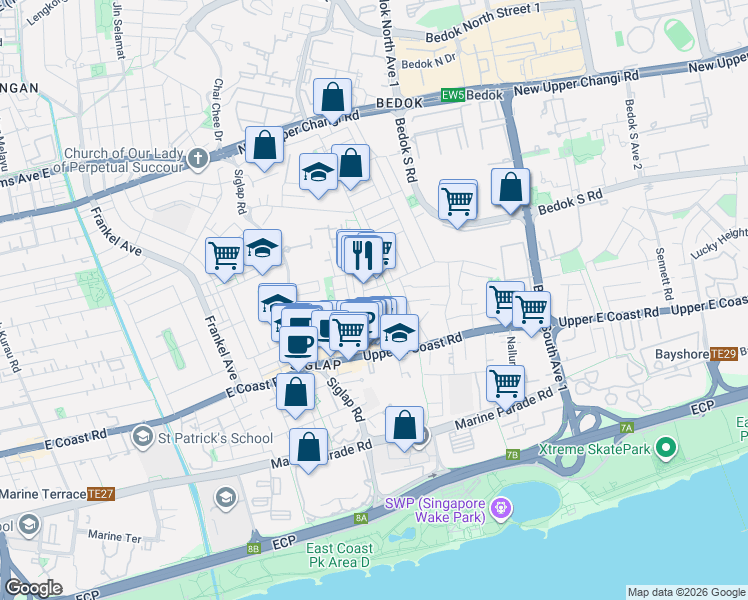This screenshot has width=748, height=600.
Task: Select the St Patrick's School text label
Action: pyautogui.click(x=215, y=438)
